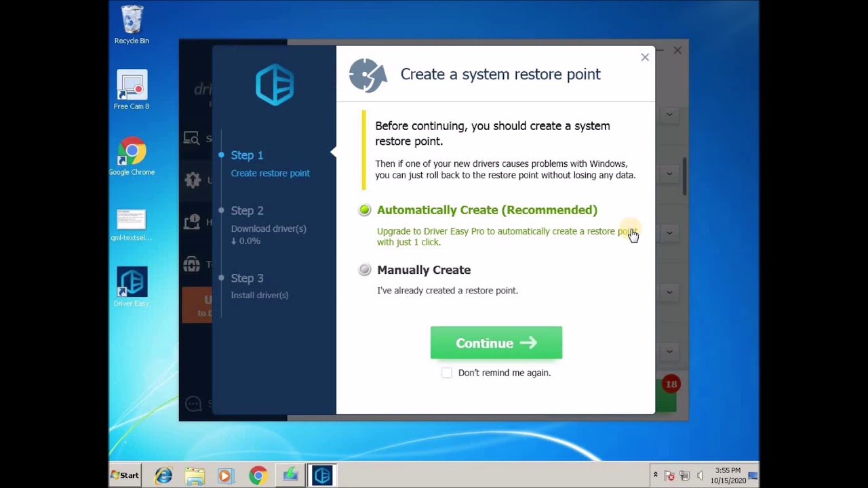
Task: Expand fourth driver row dropdown in main window
Action: (669, 292)
